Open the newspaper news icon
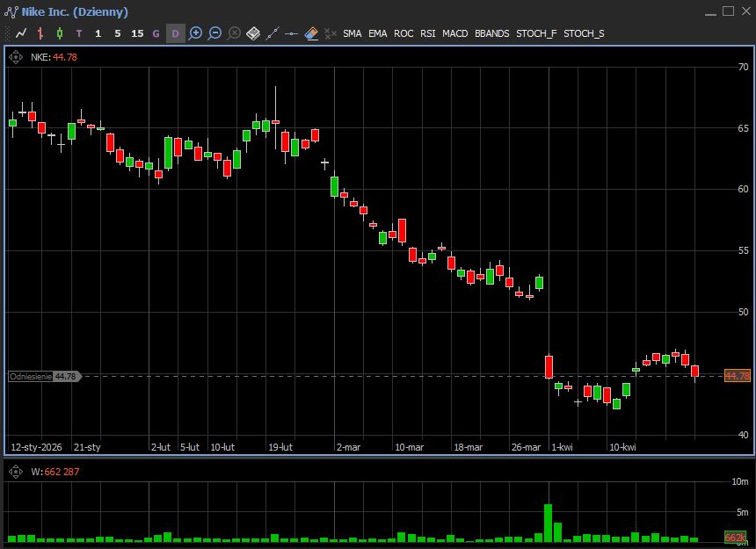This screenshot has width=756, height=549. point(252,33)
